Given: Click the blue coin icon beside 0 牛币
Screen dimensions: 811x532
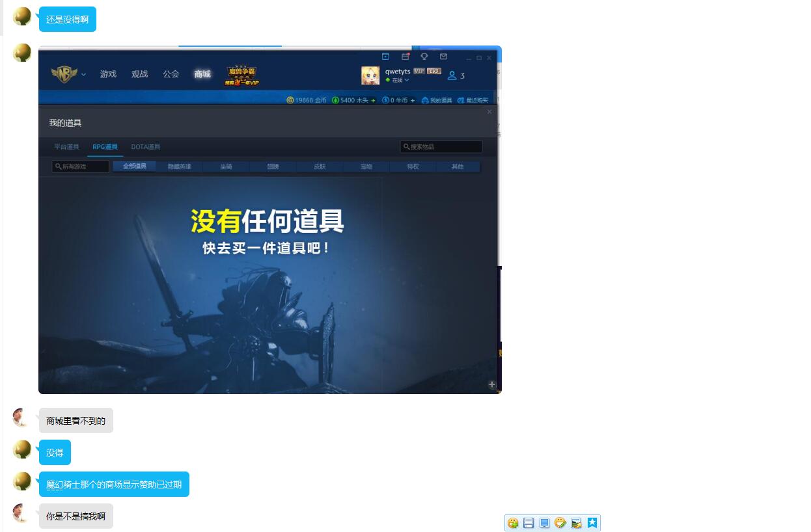Looking at the screenshot, I should pos(385,100).
